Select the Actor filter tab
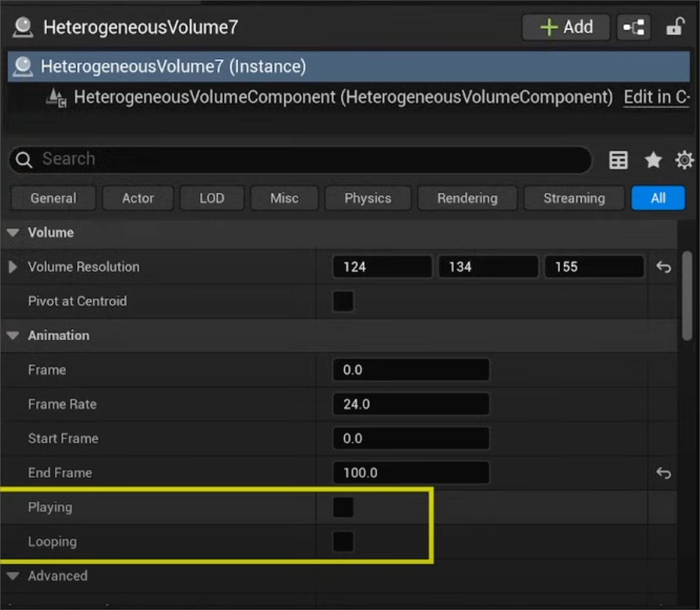700x610 pixels. click(138, 198)
